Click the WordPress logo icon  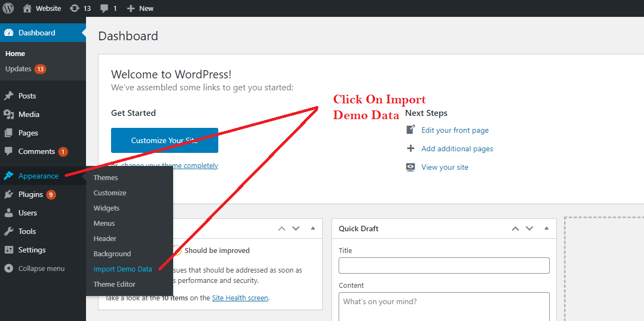coord(8,8)
